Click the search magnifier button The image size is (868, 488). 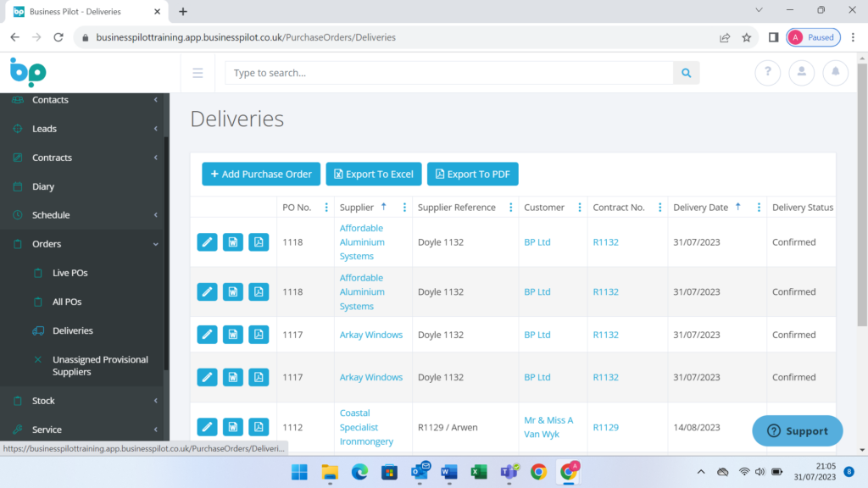(686, 73)
